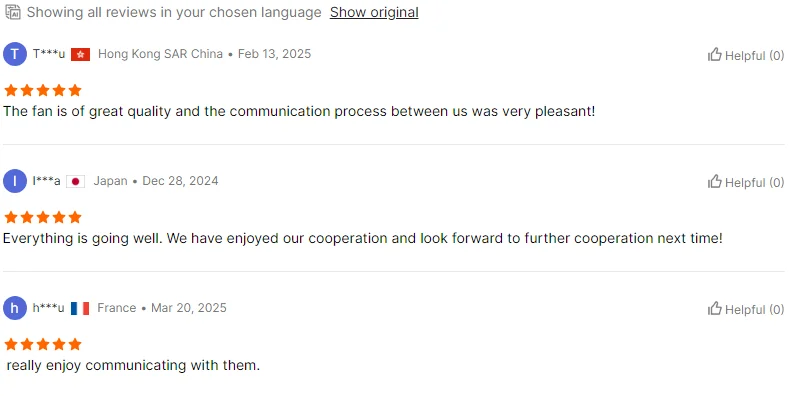
Task: Mark T***u's review as Helpful
Action: click(x=746, y=55)
